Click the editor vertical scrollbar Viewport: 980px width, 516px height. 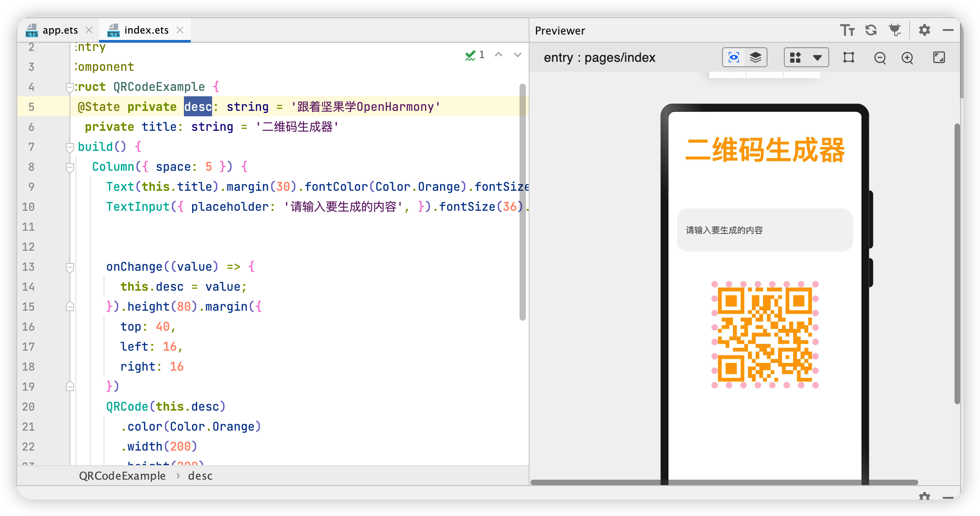[x=522, y=202]
